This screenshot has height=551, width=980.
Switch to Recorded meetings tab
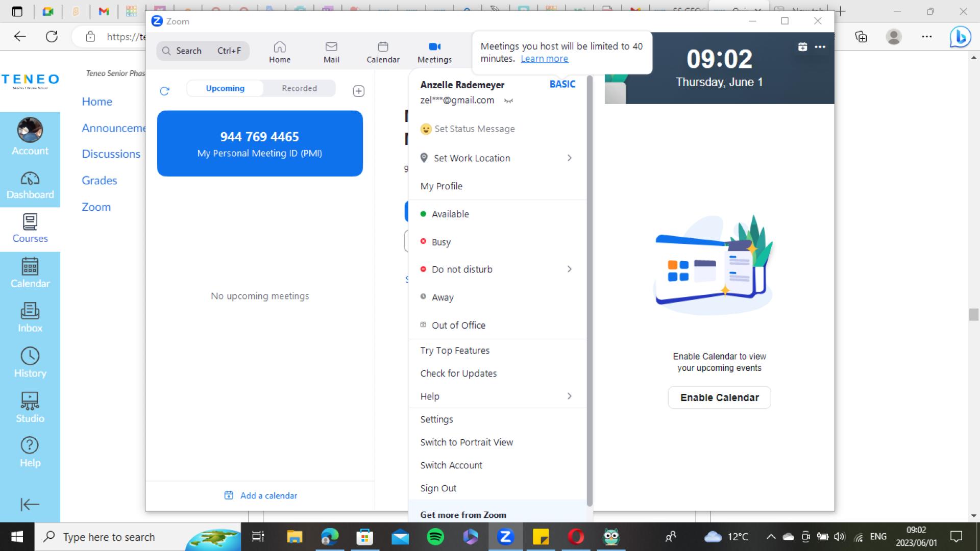point(298,88)
